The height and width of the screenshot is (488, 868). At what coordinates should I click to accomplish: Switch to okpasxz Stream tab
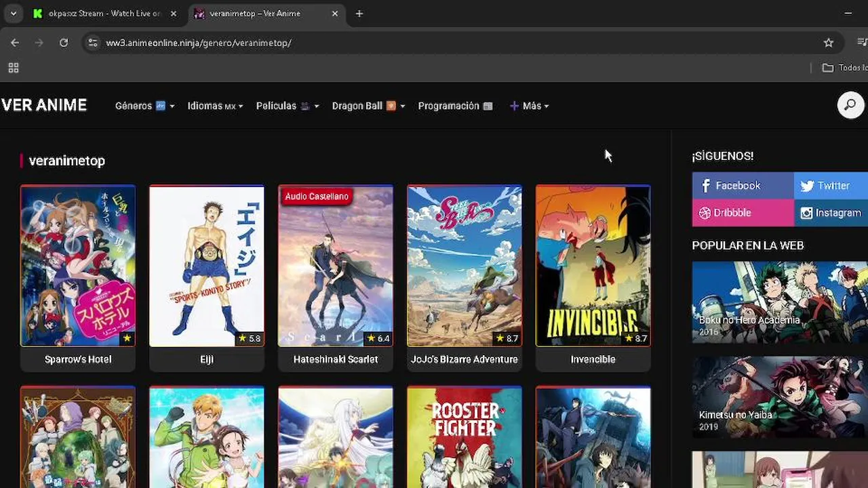(x=105, y=14)
